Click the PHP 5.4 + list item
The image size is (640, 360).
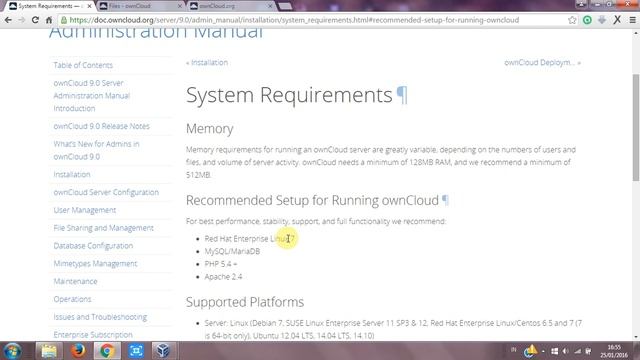point(220,264)
